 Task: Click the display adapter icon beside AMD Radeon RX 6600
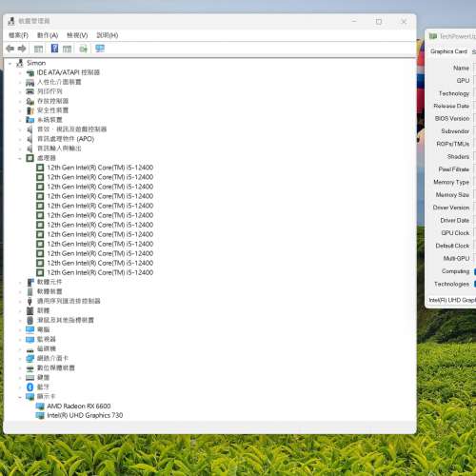pyautogui.click(x=40, y=406)
